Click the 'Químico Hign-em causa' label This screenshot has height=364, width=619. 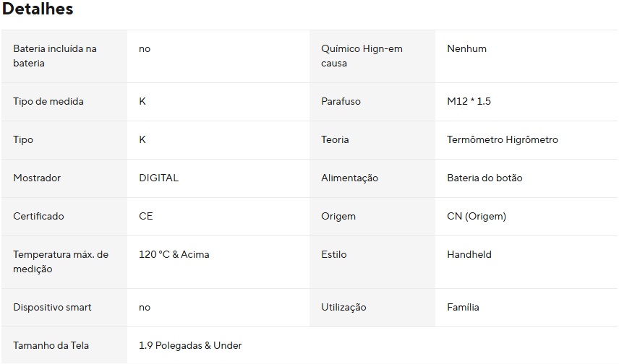click(x=362, y=56)
